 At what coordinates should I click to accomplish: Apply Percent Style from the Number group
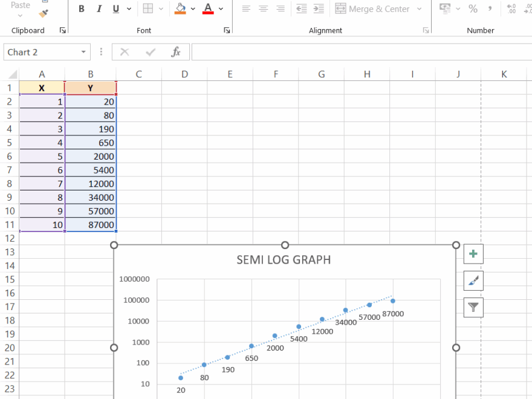[x=473, y=9]
